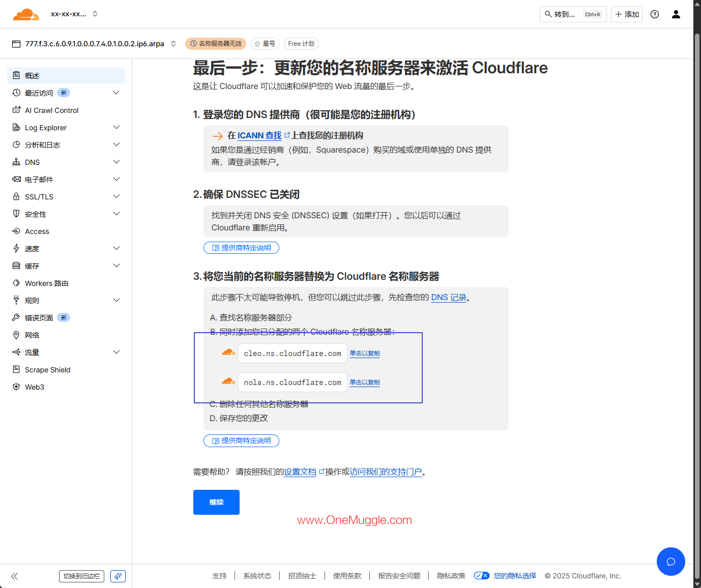Click the blue 继续 button
Screen dimensions: 701x588
coord(216,502)
